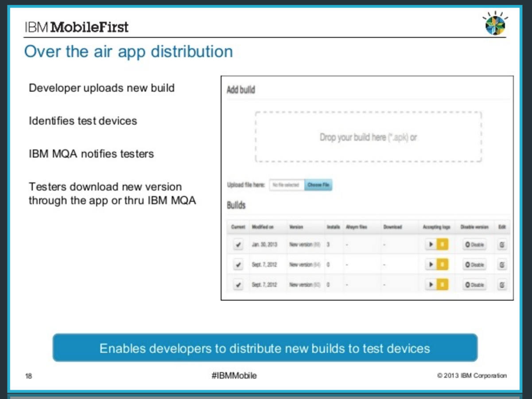Image resolution: width=532 pixels, height=399 pixels.
Task: Click Disable button in the bottom build row
Action: click(474, 285)
